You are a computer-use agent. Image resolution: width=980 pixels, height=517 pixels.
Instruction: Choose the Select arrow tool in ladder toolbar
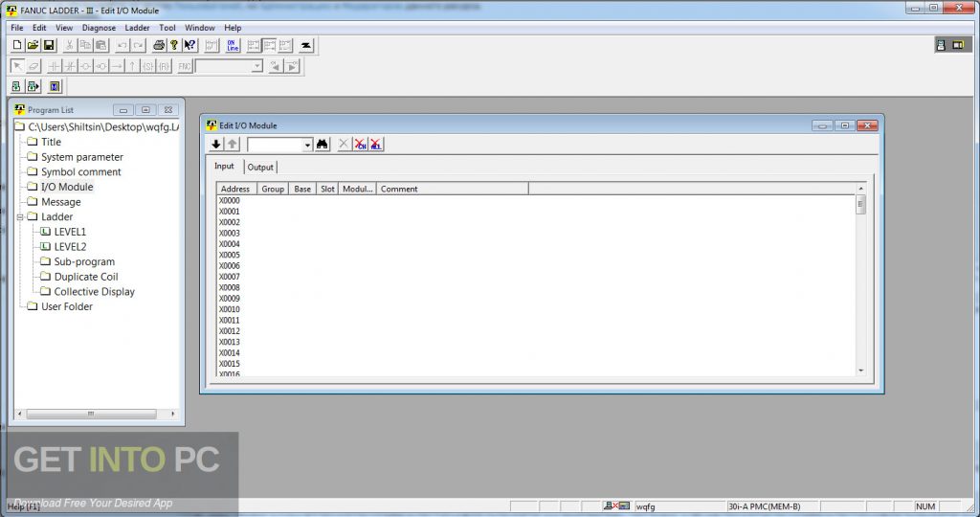(x=17, y=66)
